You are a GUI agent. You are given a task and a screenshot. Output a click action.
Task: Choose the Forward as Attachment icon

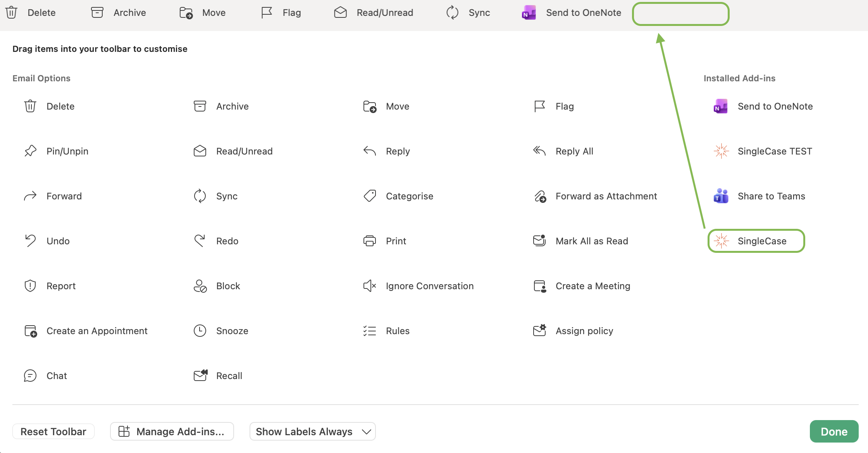click(x=540, y=196)
